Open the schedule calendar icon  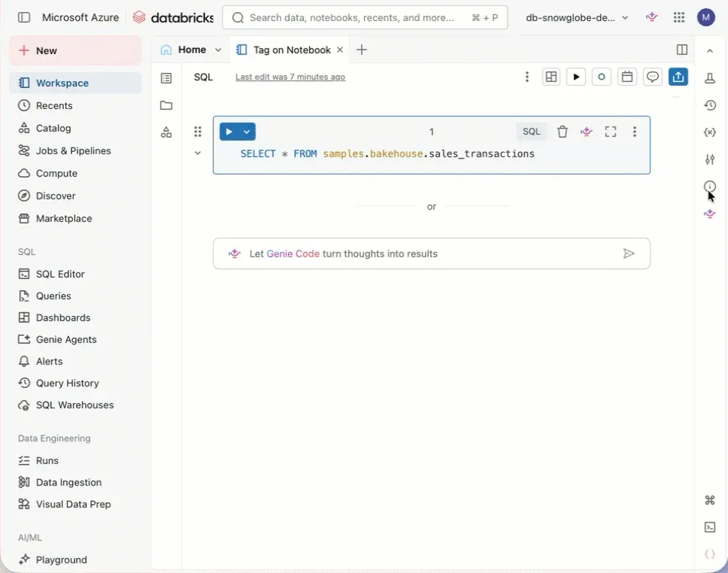626,77
